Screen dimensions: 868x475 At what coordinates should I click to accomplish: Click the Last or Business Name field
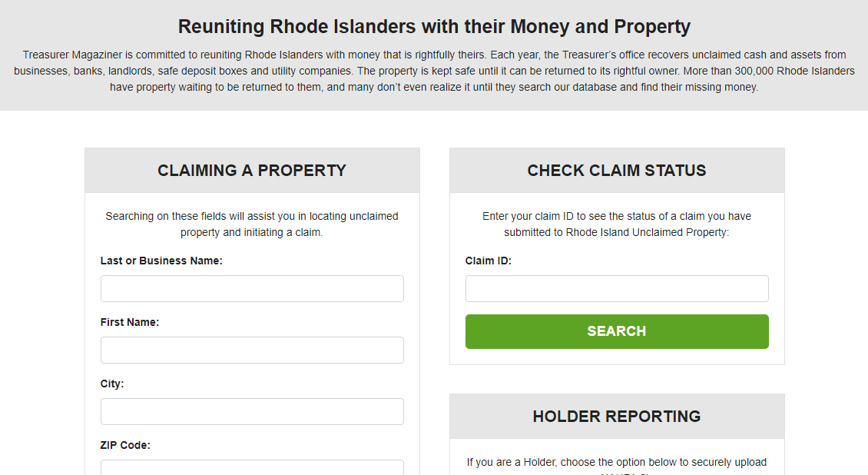[252, 288]
